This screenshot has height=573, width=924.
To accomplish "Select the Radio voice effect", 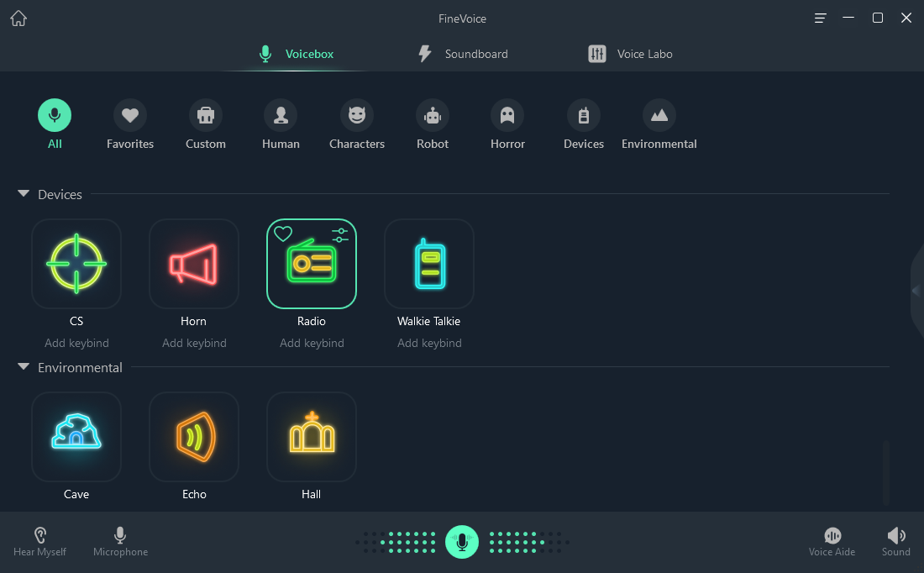I will pos(312,264).
